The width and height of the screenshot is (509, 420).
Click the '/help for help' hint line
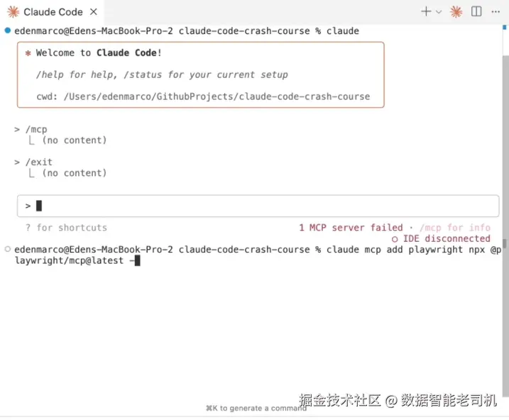162,74
